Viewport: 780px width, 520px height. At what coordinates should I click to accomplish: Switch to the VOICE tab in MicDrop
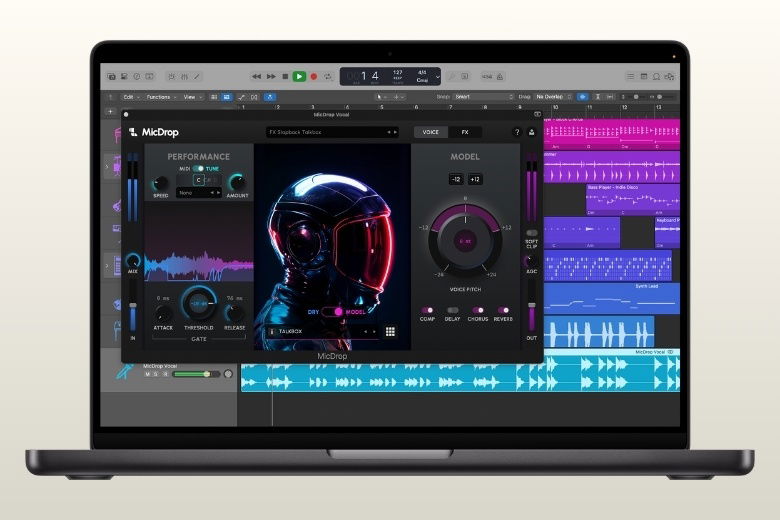(431, 132)
